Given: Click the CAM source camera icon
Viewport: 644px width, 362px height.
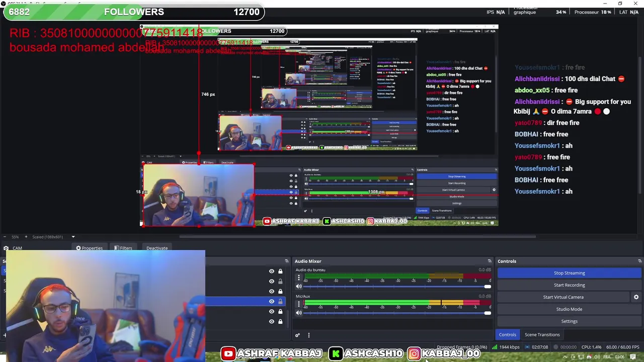Looking at the screenshot, I should pos(6,248).
